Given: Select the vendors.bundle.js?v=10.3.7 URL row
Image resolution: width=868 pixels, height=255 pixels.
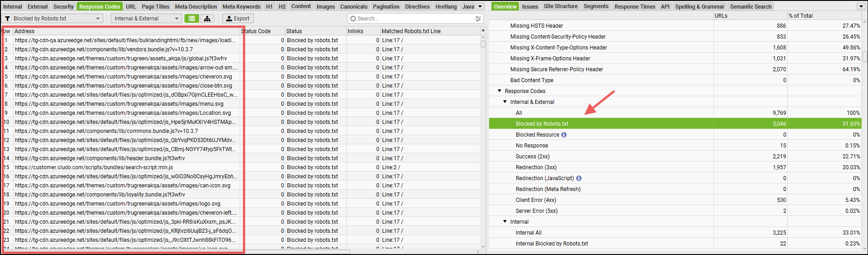Looking at the screenshot, I should [240, 49].
